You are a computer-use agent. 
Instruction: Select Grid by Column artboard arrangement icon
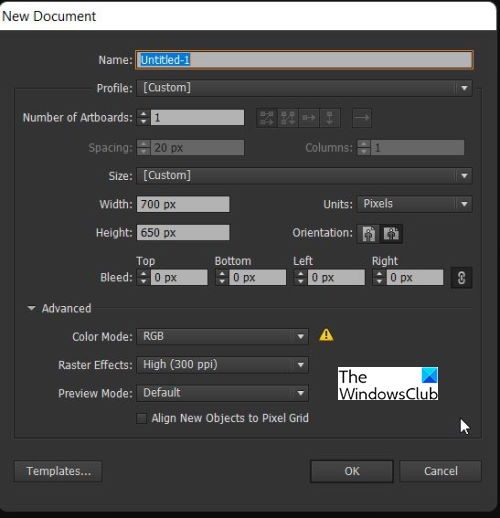click(287, 118)
